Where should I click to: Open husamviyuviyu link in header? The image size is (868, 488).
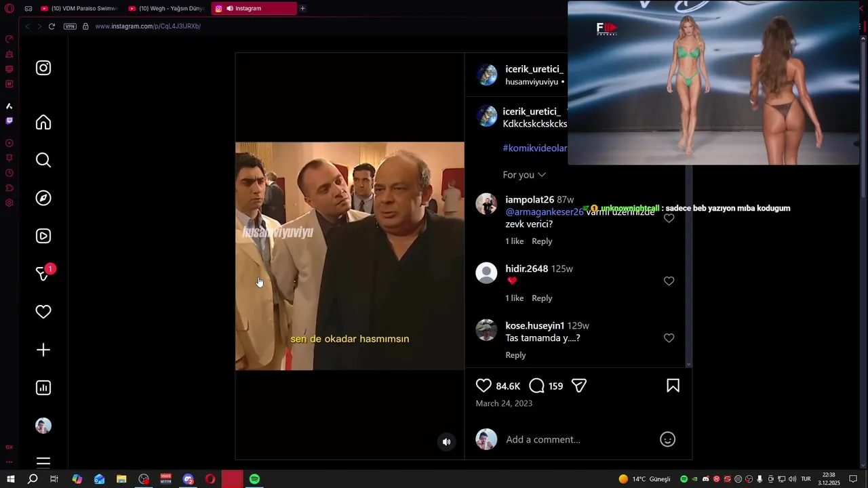click(x=532, y=82)
